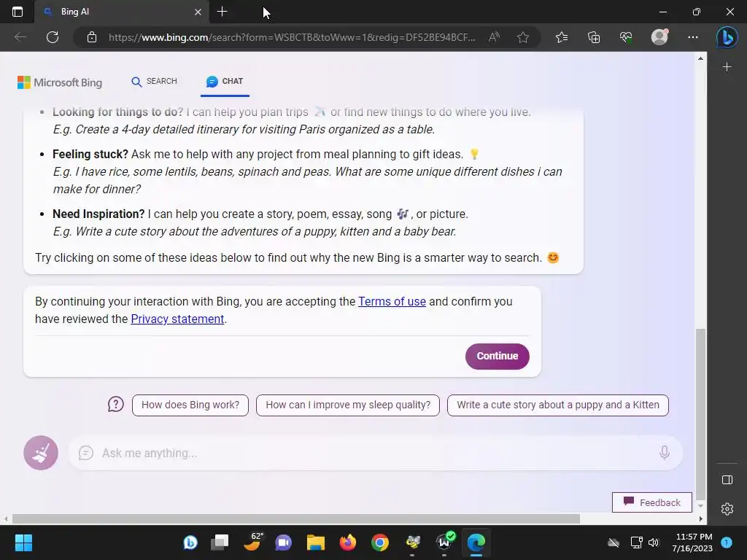The image size is (747, 560).
Task: Open the Feedback button
Action: point(651,502)
